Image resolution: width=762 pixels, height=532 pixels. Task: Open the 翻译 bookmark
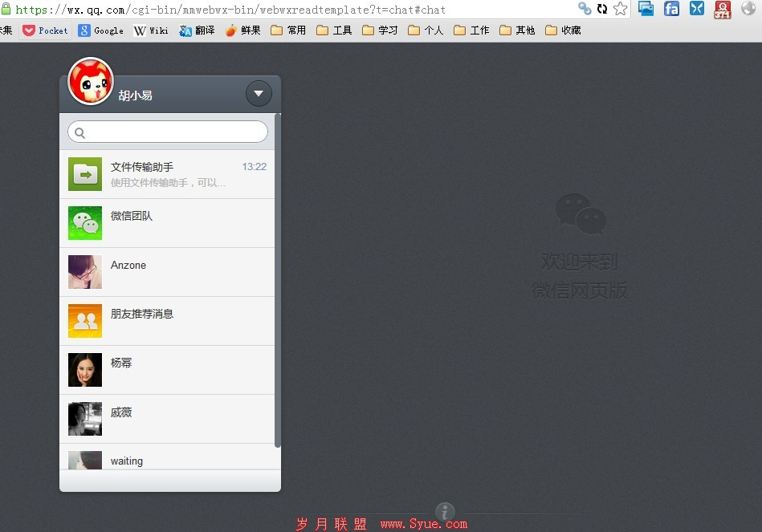(197, 30)
